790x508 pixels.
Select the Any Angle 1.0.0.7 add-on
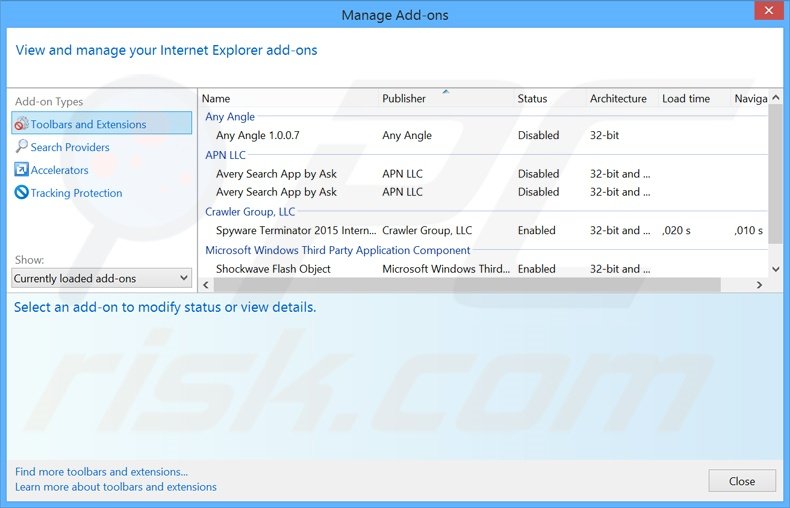click(x=484, y=135)
